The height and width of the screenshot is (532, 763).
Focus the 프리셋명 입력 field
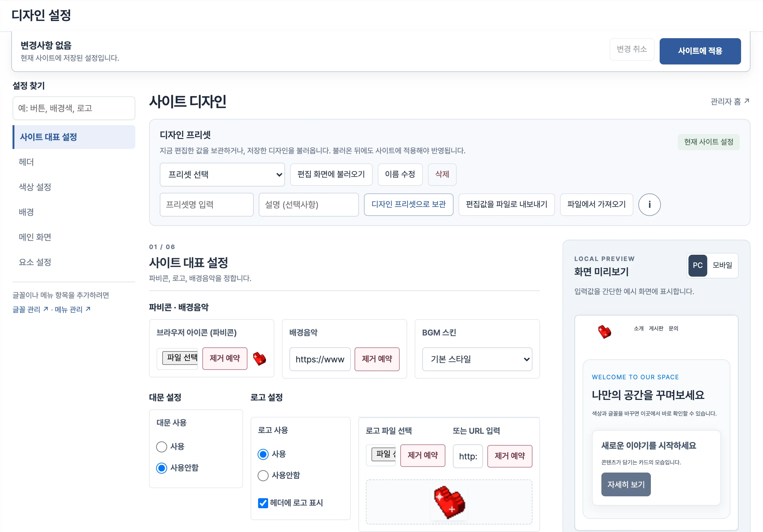[206, 205]
